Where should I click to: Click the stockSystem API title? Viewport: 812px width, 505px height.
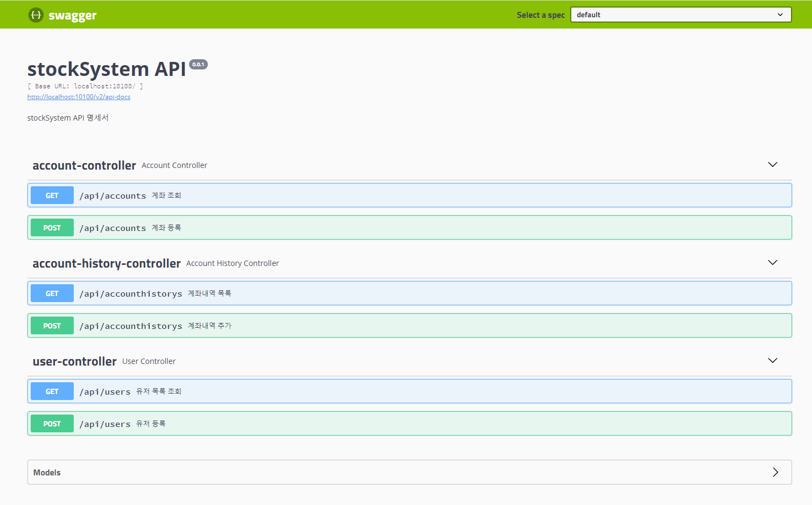(107, 69)
